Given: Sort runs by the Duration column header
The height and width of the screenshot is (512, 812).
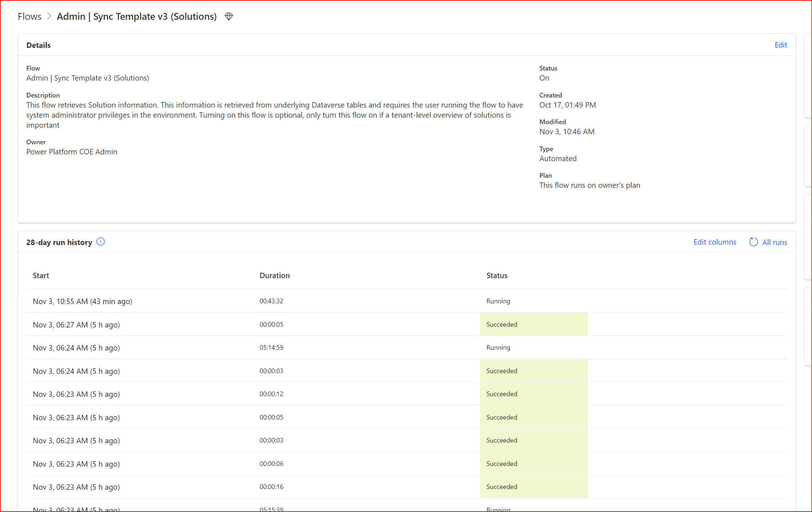Looking at the screenshot, I should coord(274,275).
